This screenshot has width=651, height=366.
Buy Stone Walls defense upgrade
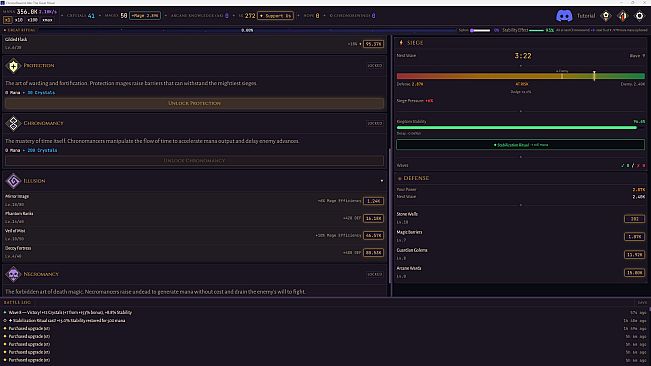point(634,219)
